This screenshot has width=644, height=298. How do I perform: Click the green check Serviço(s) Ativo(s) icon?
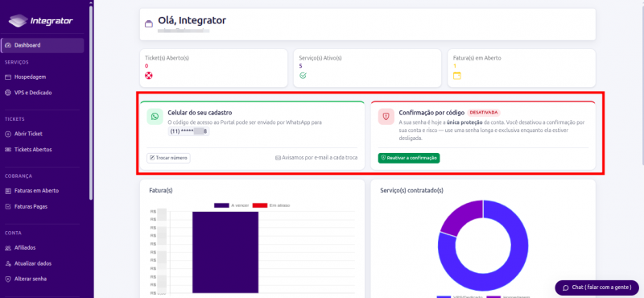pos(303,76)
